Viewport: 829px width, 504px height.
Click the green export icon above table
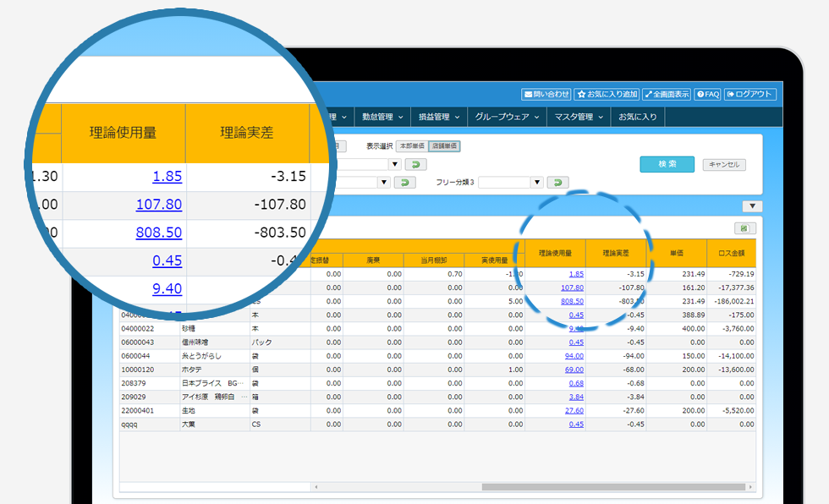pos(744,228)
